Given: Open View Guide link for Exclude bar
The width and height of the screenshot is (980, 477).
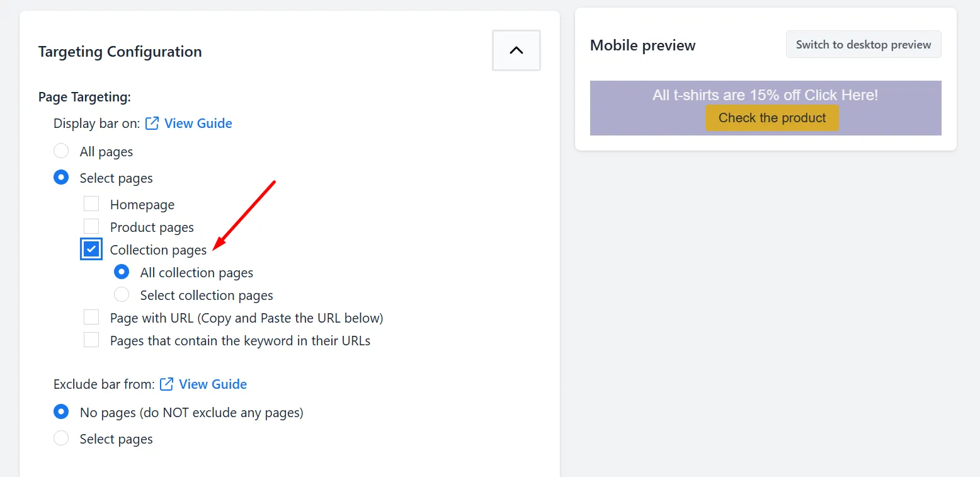Looking at the screenshot, I should (x=213, y=384).
